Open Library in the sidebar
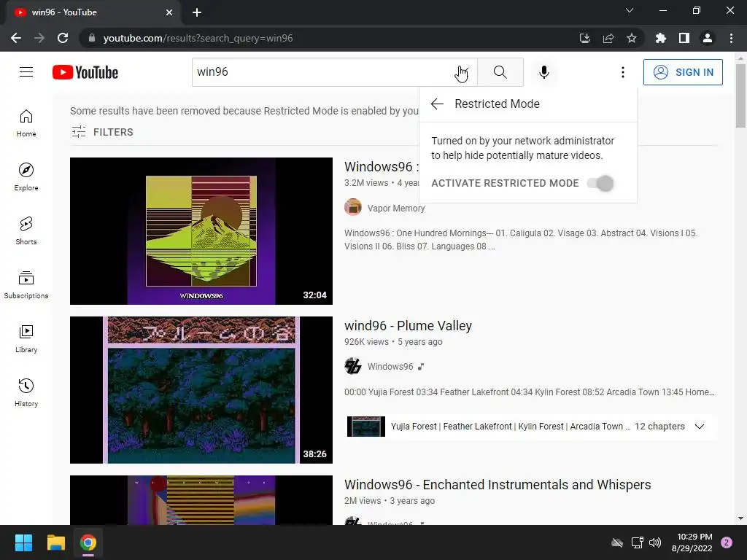 (x=26, y=338)
